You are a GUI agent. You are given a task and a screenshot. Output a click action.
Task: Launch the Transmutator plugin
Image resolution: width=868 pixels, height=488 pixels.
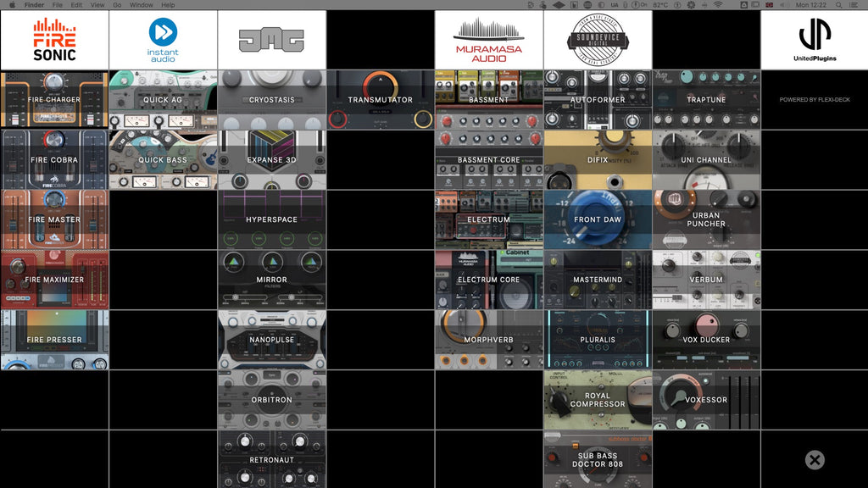click(380, 99)
